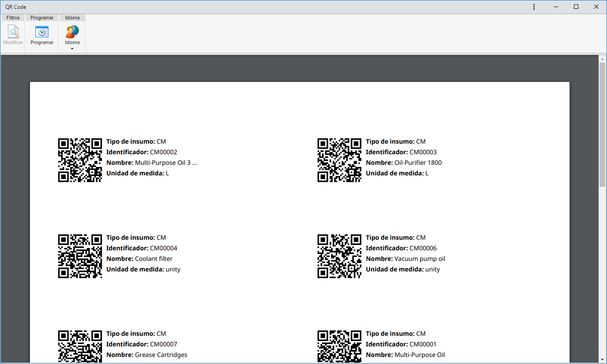Click the text 'Identificador: CM00003'

click(x=401, y=152)
